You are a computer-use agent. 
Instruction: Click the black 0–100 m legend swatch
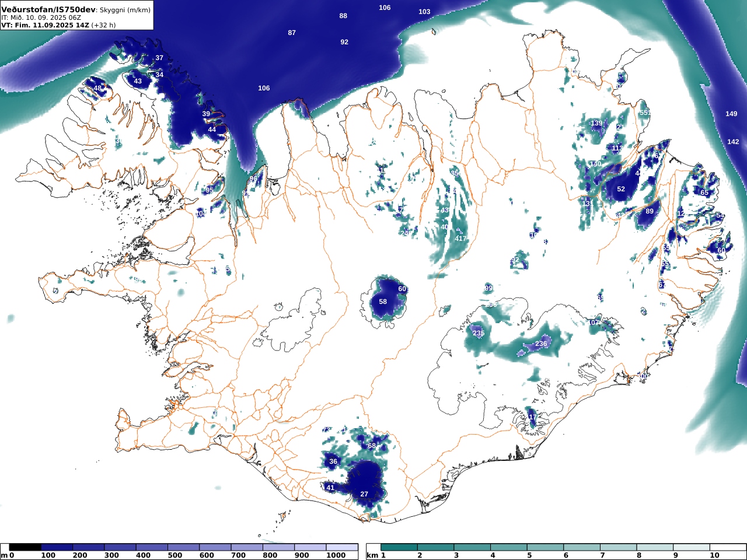point(25,547)
